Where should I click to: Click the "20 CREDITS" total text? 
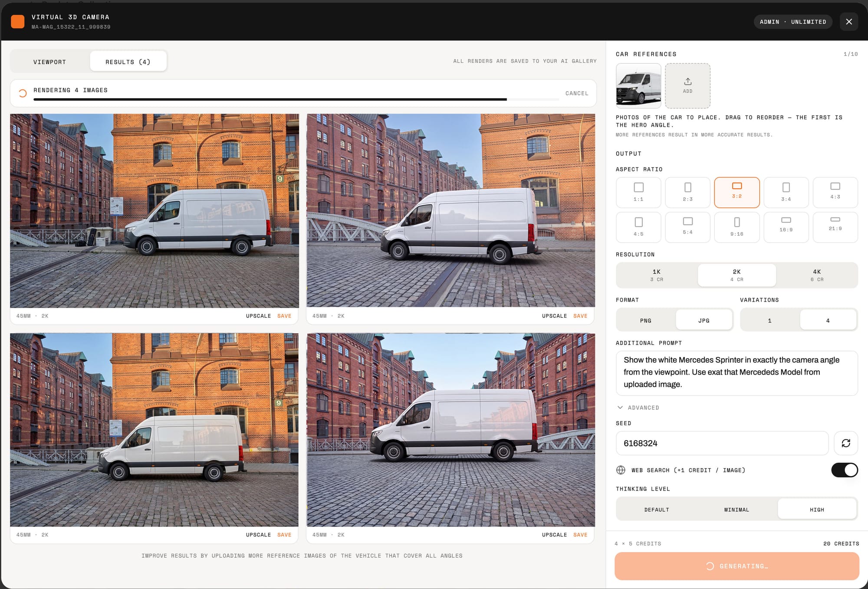(841, 543)
